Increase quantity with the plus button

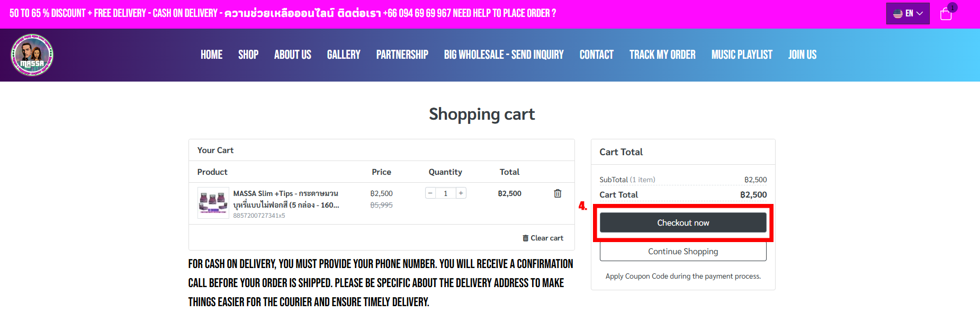pyautogui.click(x=461, y=193)
